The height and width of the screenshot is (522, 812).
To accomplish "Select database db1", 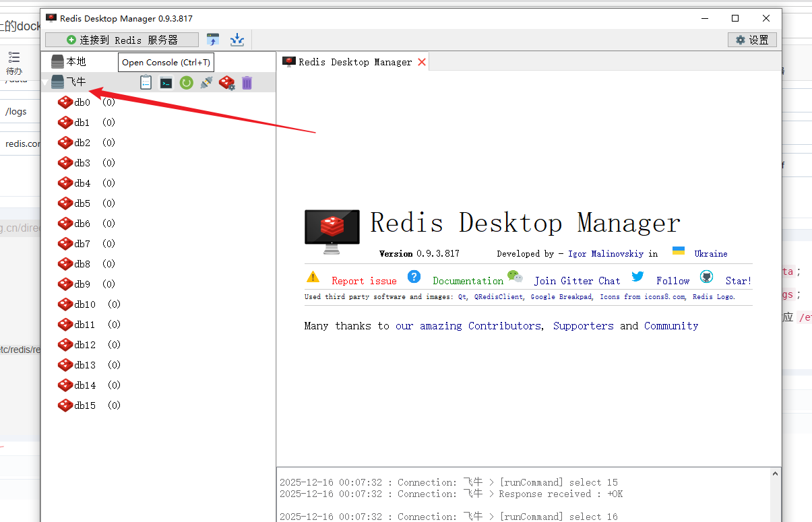I will click(86, 123).
